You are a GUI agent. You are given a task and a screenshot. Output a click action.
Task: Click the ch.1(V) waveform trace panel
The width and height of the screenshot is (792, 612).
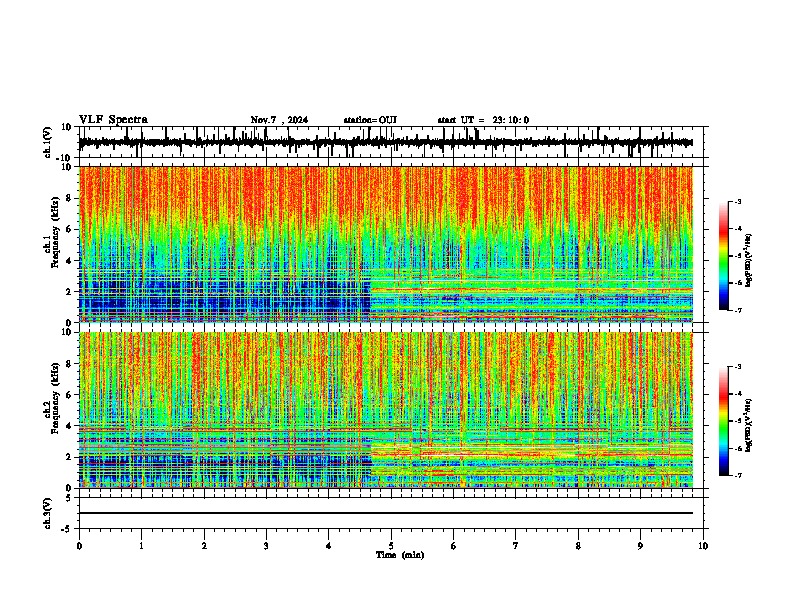click(x=391, y=142)
